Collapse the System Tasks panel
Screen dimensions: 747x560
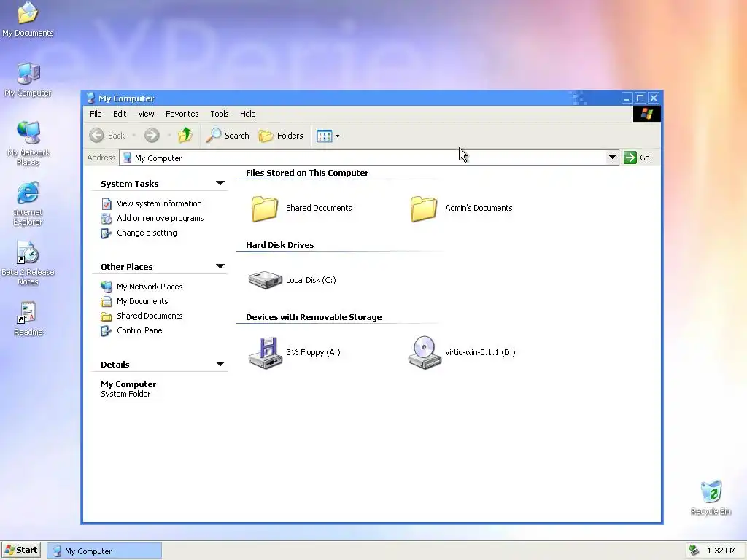coord(220,183)
